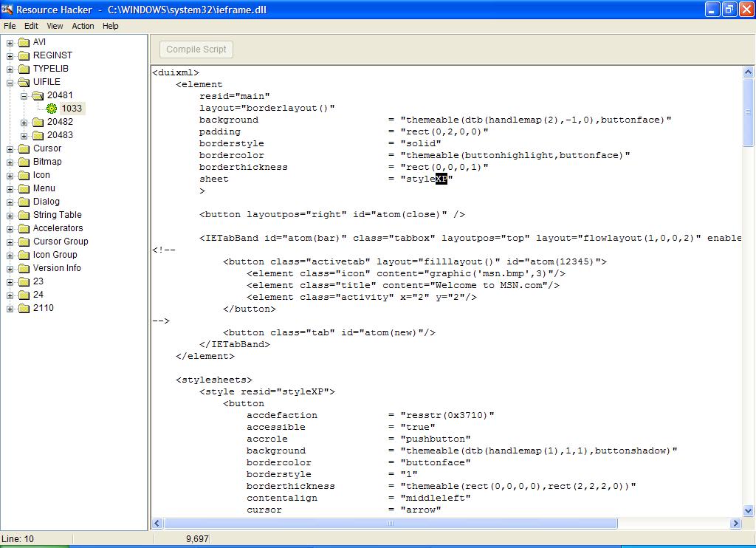The height and width of the screenshot is (548, 756).
Task: Expand the 20482 tree node
Action: (24, 123)
